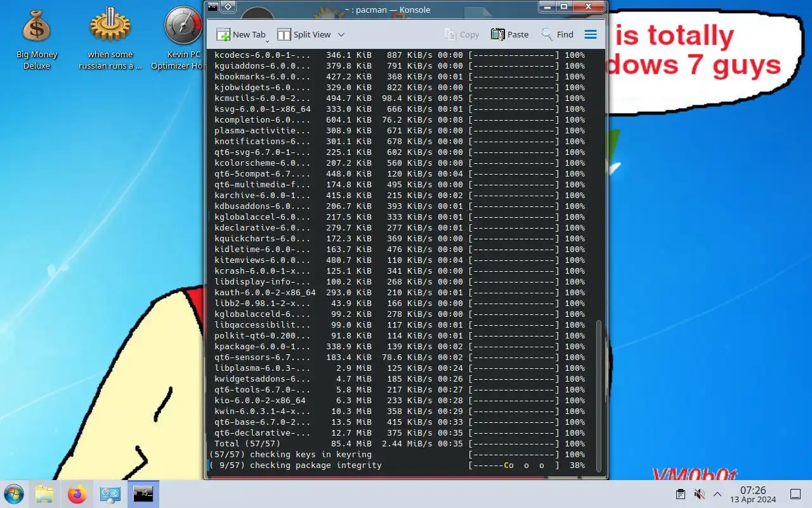Switch to Konsole taskbar entry

click(x=143, y=494)
